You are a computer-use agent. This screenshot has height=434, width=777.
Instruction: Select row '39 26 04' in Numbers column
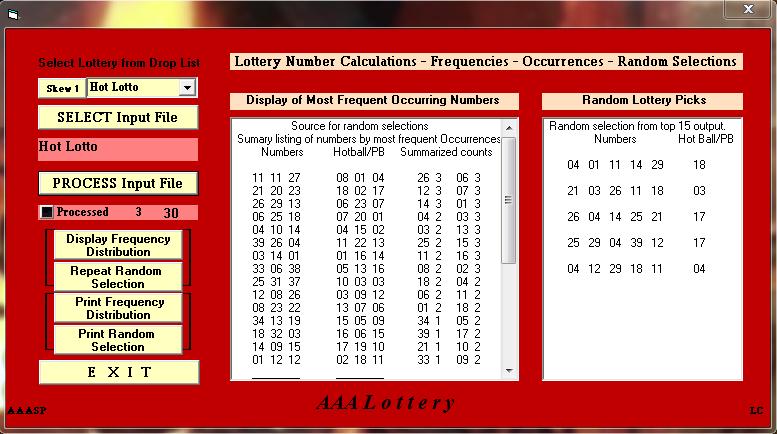pyautogui.click(x=276, y=243)
